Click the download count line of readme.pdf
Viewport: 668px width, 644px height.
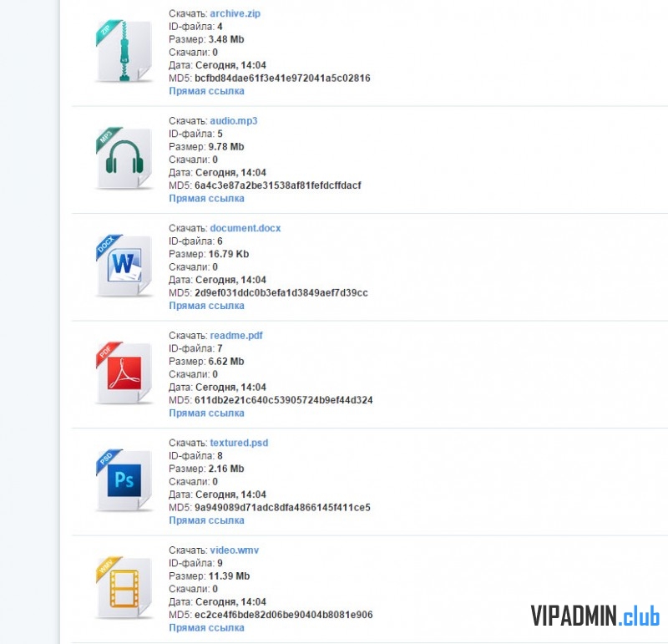(193, 375)
